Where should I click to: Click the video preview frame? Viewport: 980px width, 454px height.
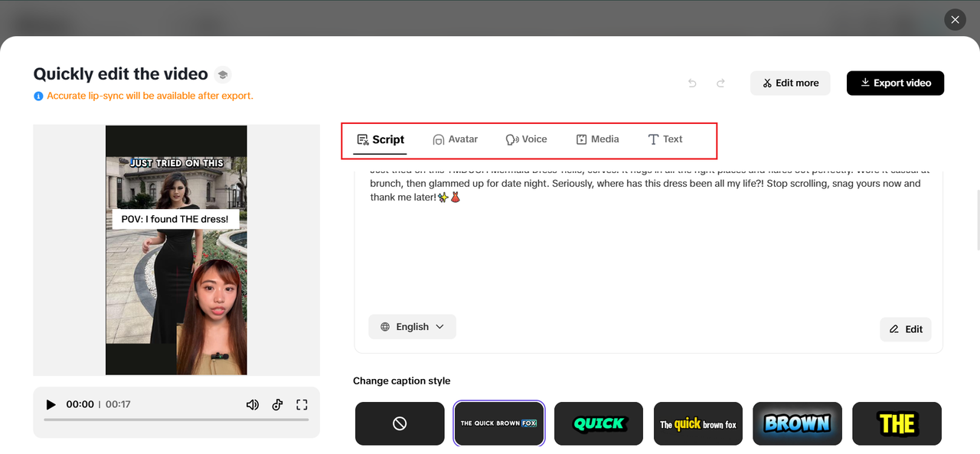(x=176, y=250)
